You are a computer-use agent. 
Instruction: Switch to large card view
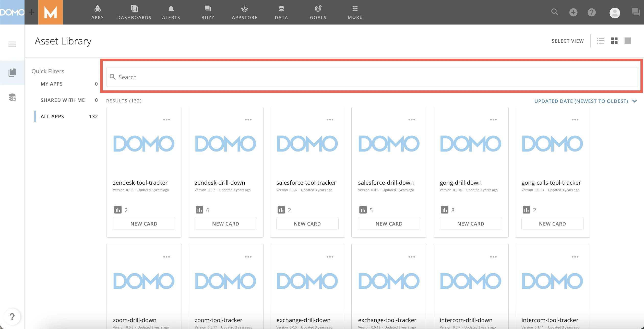628,41
